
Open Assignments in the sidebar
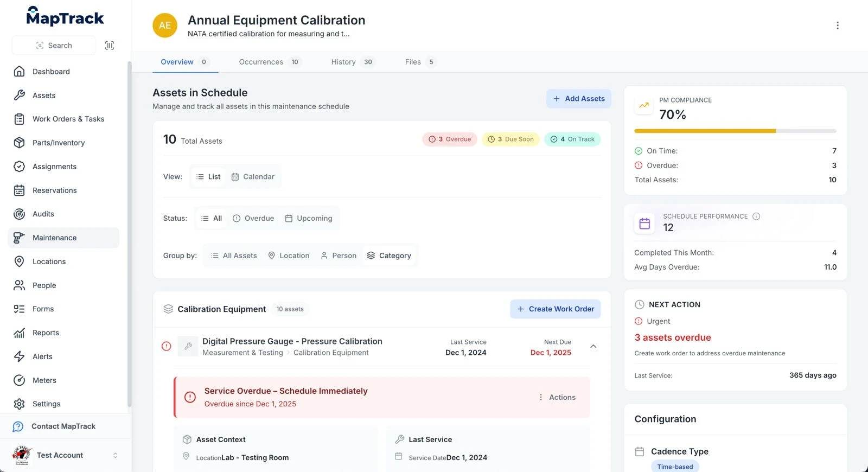click(64, 167)
